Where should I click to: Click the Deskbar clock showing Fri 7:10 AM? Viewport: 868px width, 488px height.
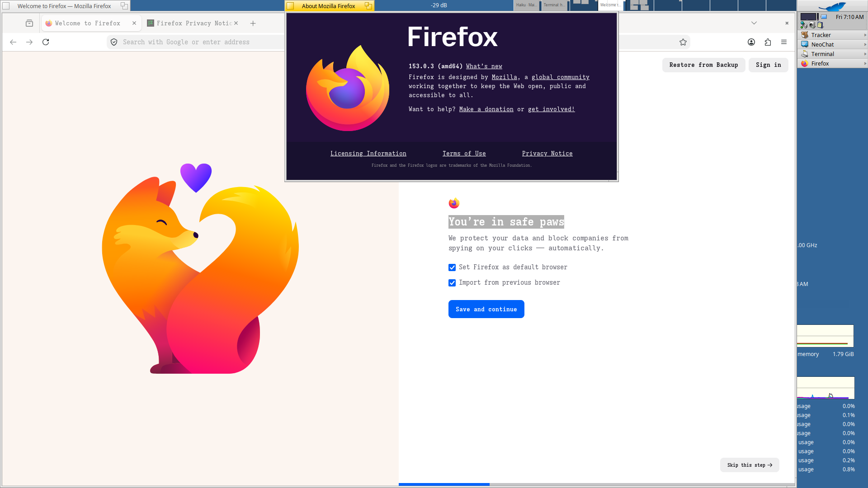coord(849,17)
